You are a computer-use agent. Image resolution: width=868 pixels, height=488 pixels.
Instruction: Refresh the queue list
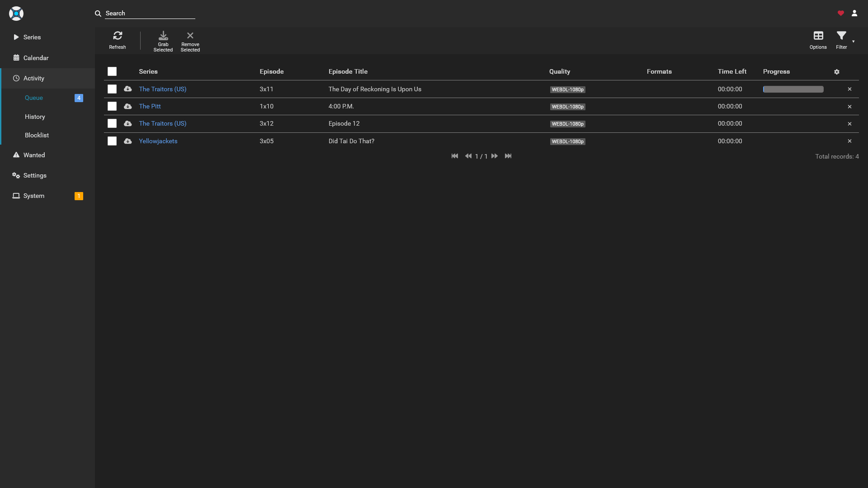point(118,41)
